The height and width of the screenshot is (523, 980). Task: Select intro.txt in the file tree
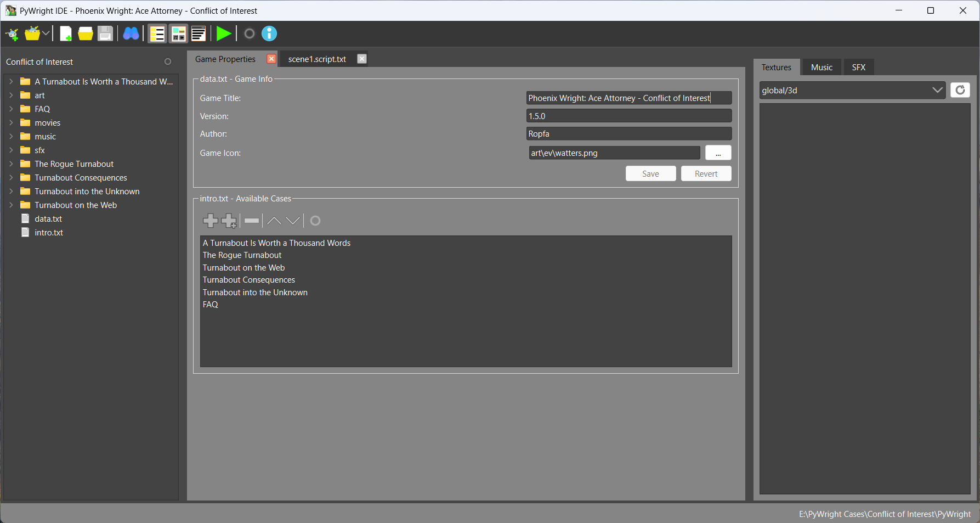pyautogui.click(x=49, y=233)
